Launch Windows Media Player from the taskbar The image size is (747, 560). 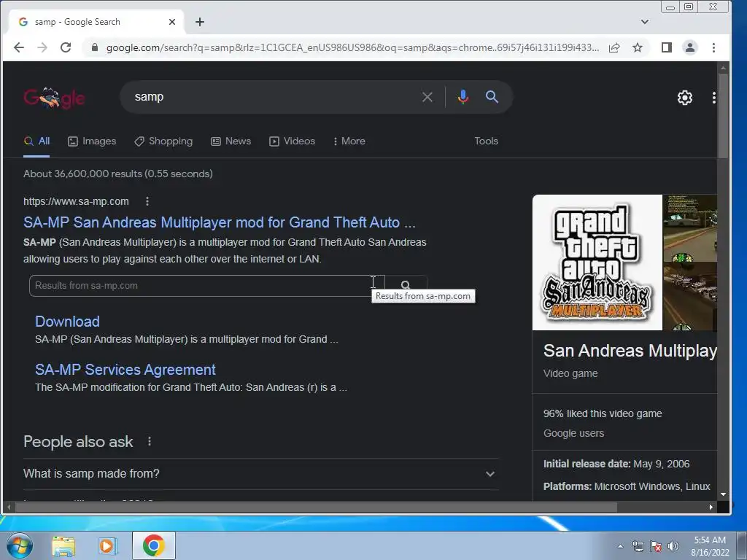[x=108, y=546]
